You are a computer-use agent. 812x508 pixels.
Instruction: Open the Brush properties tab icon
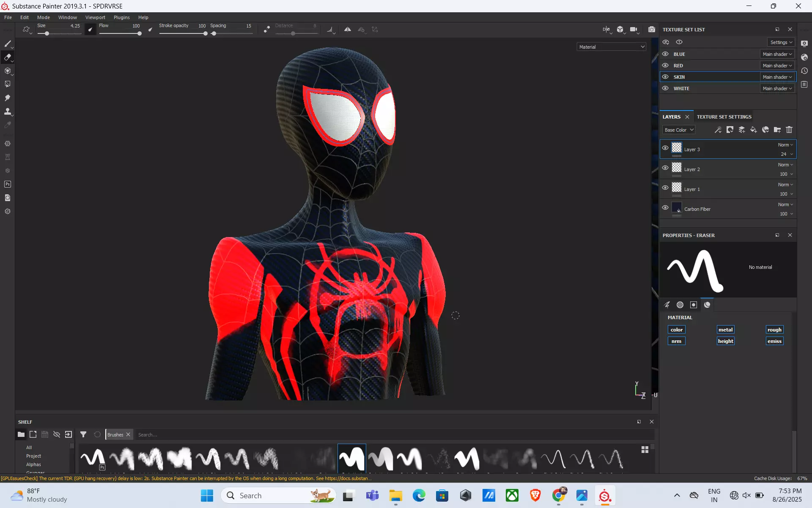click(667, 305)
